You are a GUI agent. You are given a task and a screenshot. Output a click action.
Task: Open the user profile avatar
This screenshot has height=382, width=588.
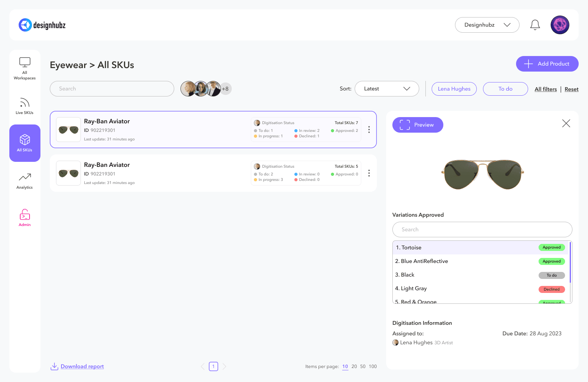coord(560,25)
